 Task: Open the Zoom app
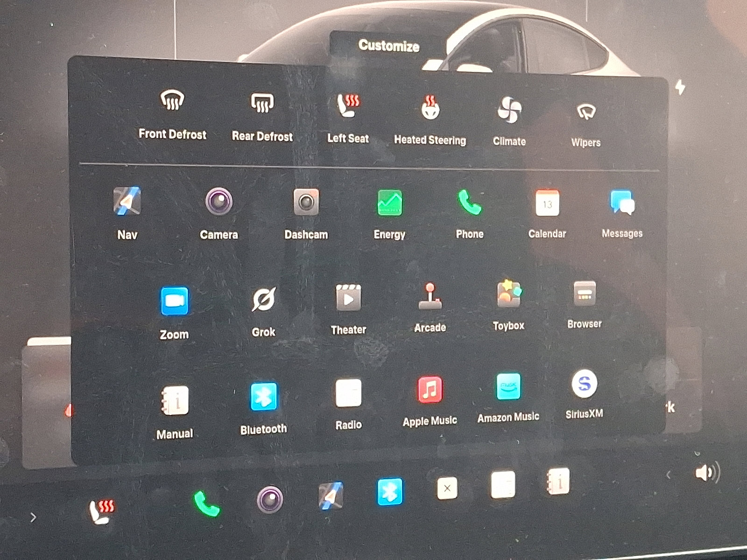(174, 301)
